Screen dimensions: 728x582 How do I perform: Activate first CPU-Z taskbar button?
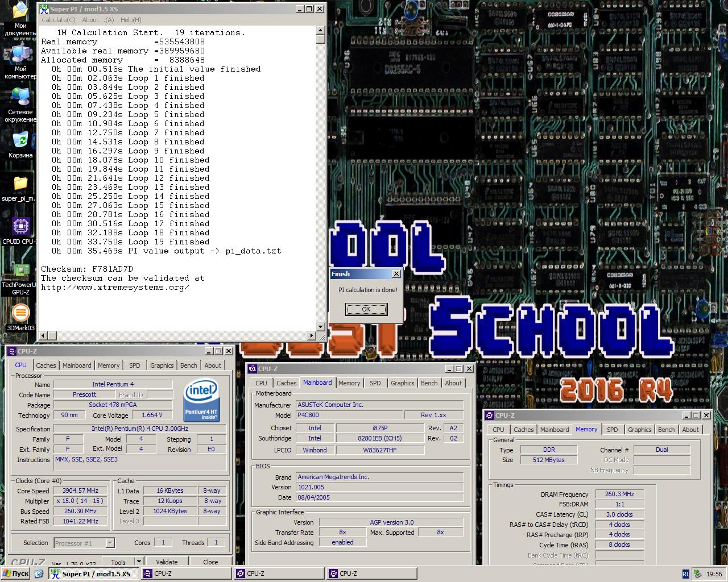tap(187, 574)
